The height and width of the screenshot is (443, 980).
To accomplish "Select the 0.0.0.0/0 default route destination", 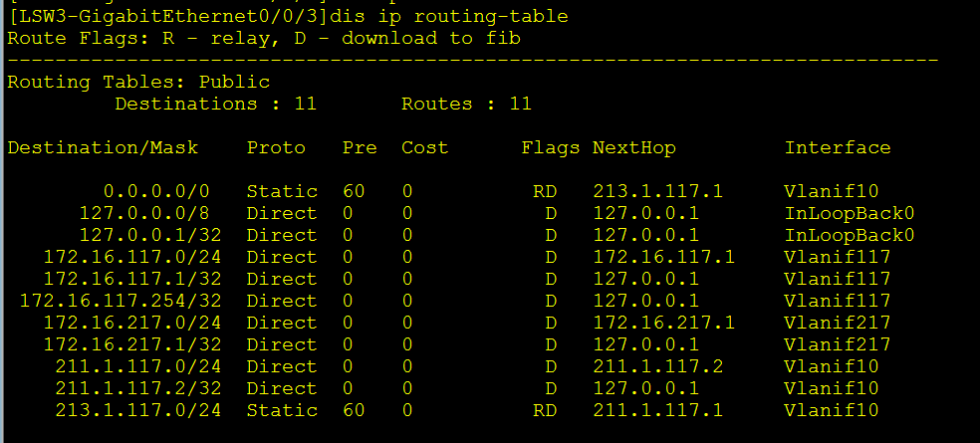I will point(161,191).
